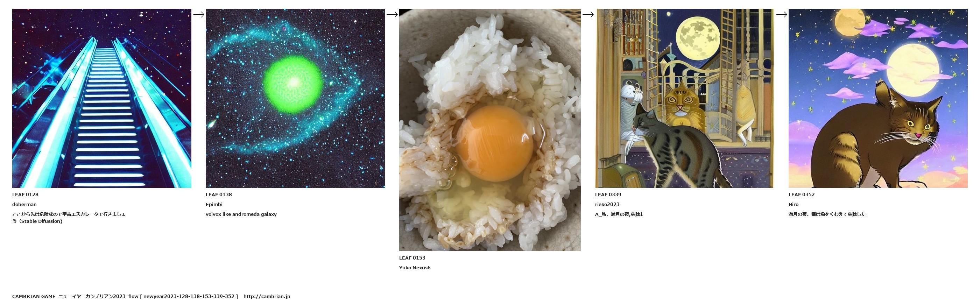This screenshot has height=305, width=980.
Task: Select author name doberman
Action: point(24,204)
